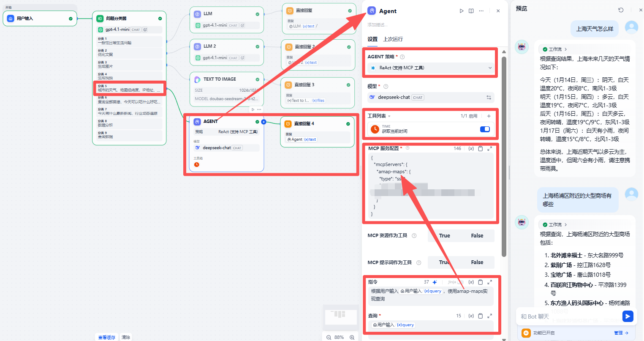Click 查看缓存 at the bottom of the canvas

click(106, 337)
